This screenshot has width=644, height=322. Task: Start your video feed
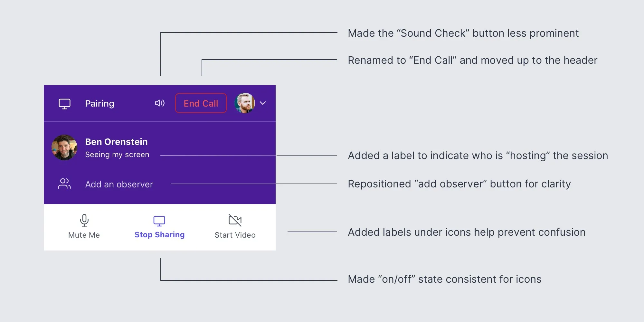coord(235,235)
